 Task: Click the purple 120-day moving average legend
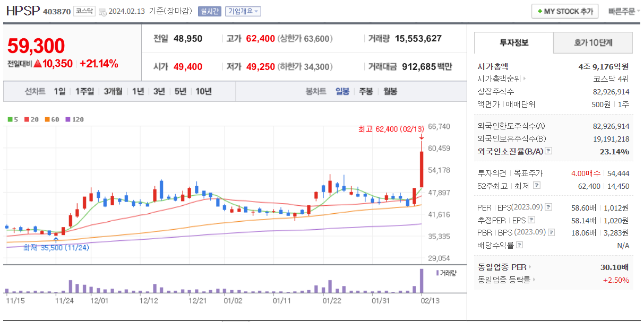[x=75, y=119]
